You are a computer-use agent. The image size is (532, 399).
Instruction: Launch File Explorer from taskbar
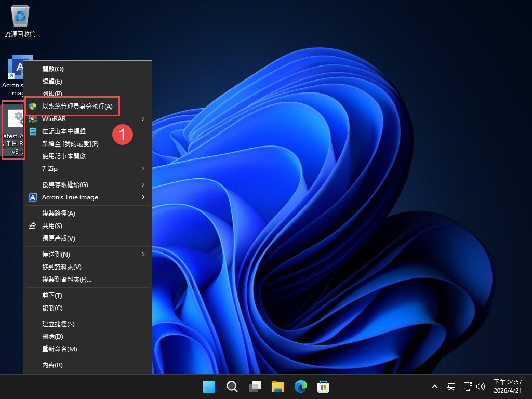[278, 387]
